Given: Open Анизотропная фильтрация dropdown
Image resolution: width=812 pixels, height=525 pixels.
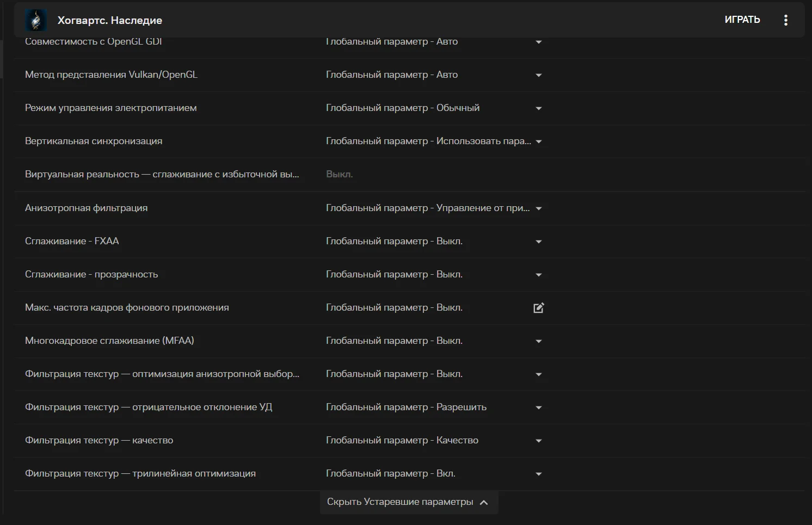Looking at the screenshot, I should (538, 208).
